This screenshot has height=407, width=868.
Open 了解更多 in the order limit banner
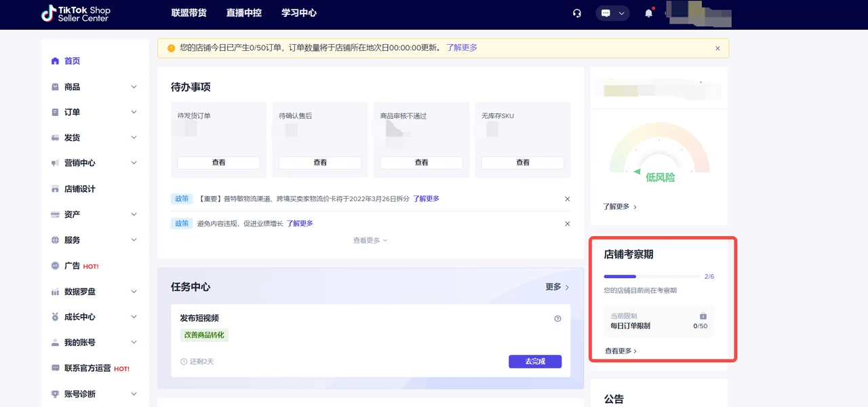462,47
